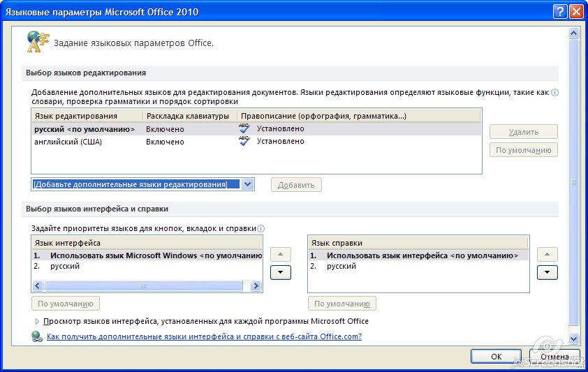Click the dialog vertical scrollbar up arrow
588x372 pixels.
574,34
